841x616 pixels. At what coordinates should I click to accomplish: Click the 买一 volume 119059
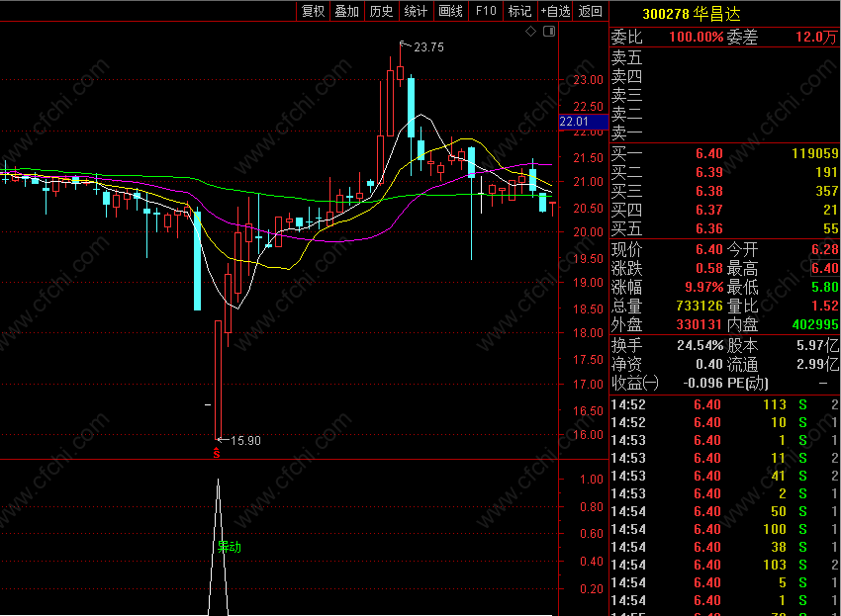click(x=814, y=154)
